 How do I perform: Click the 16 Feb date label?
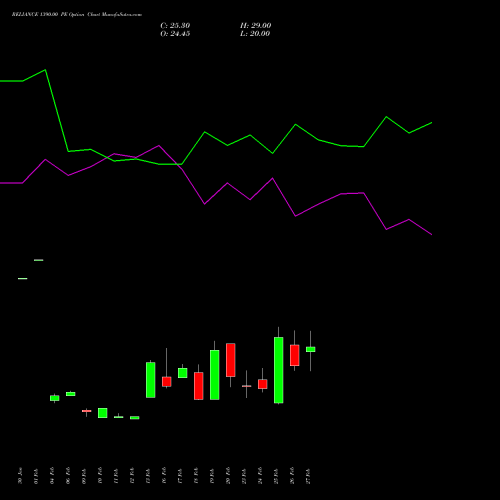(164, 476)
